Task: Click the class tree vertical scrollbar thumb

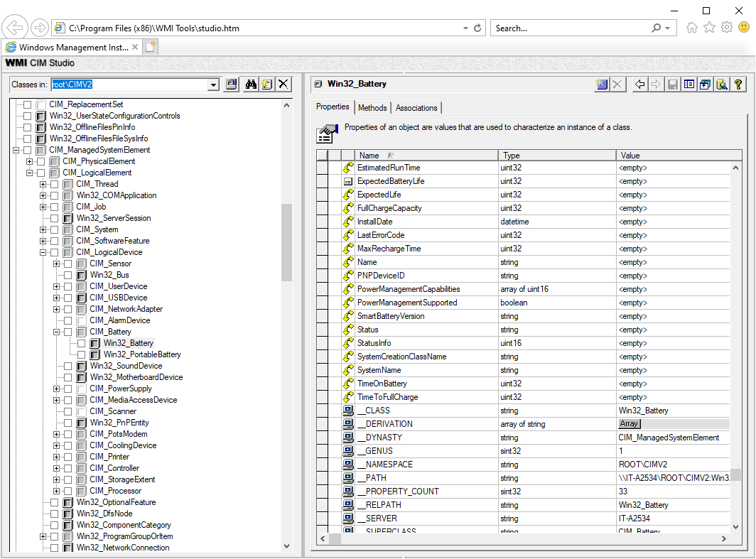Action: (x=287, y=242)
